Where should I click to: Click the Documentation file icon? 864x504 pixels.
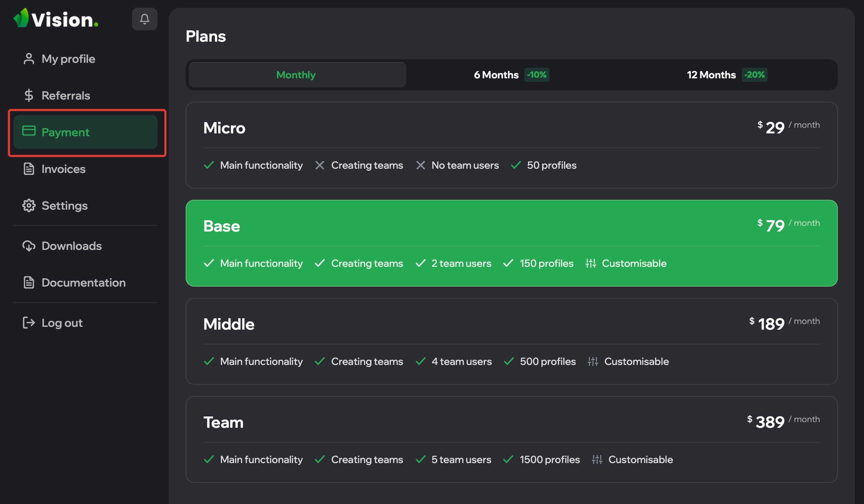(x=29, y=282)
